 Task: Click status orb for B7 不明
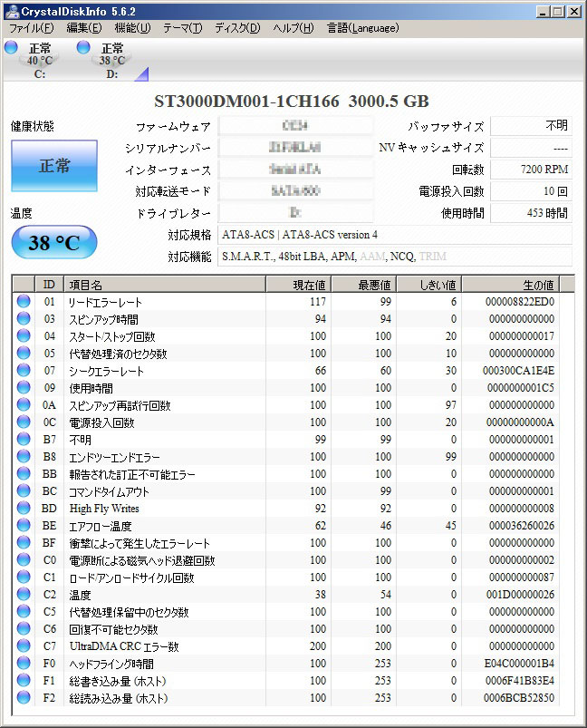pyautogui.click(x=24, y=439)
